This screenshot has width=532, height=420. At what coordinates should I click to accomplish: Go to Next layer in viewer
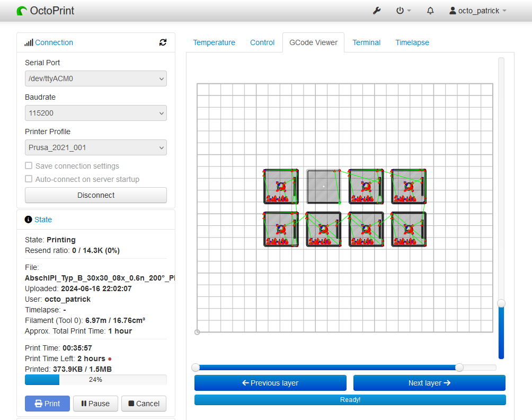click(429, 383)
